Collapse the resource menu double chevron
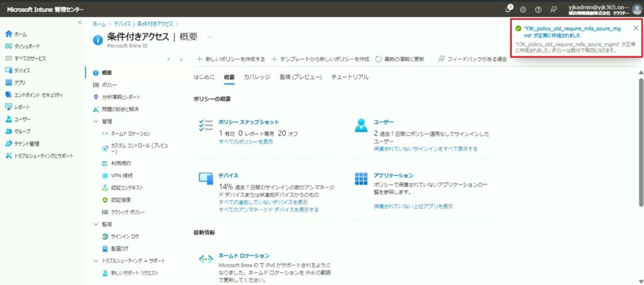 181,60
